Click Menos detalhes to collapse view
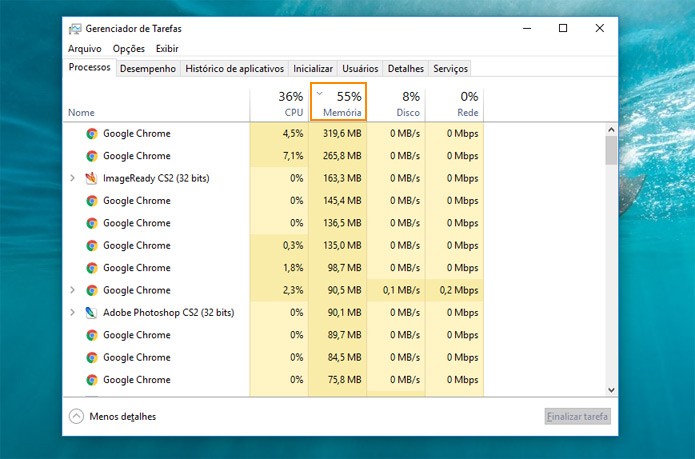 click(123, 416)
